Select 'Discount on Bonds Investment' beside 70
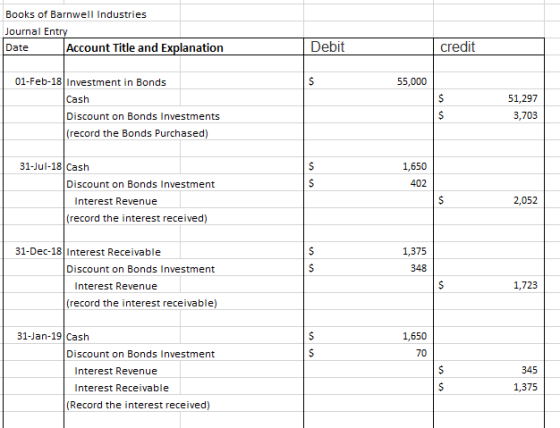This screenshot has height=428, width=560. [140, 354]
